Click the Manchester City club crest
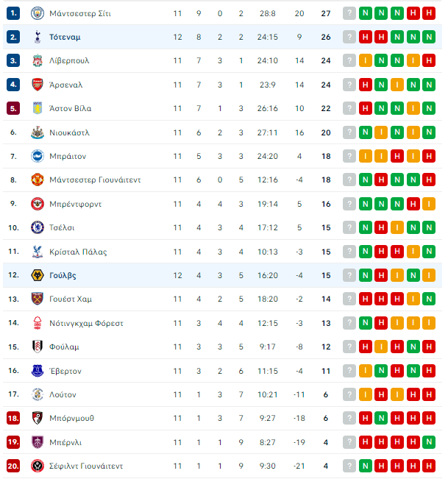 coord(38,13)
